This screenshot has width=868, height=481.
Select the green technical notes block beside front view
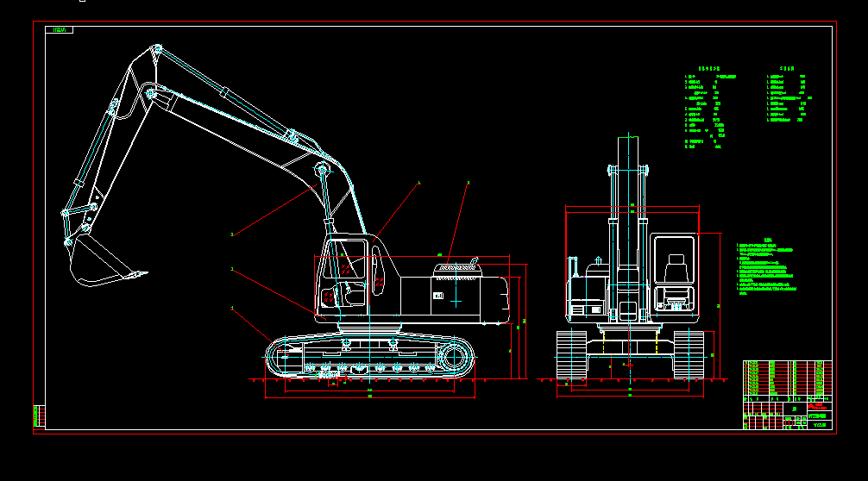pos(767,267)
